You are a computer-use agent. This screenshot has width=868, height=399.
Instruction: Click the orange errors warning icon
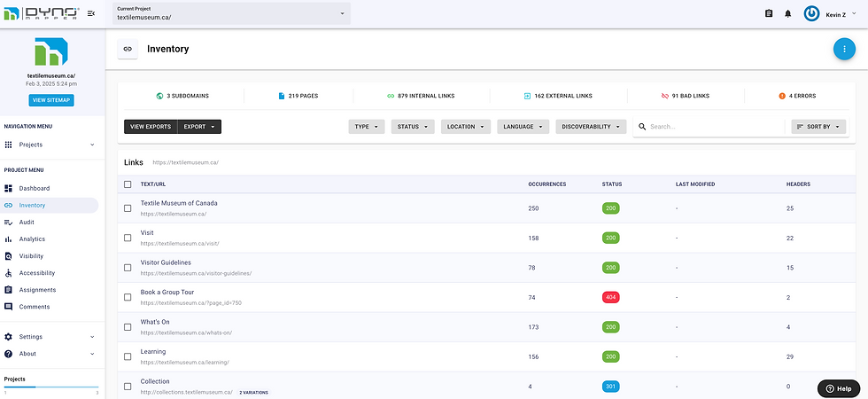[781, 96]
